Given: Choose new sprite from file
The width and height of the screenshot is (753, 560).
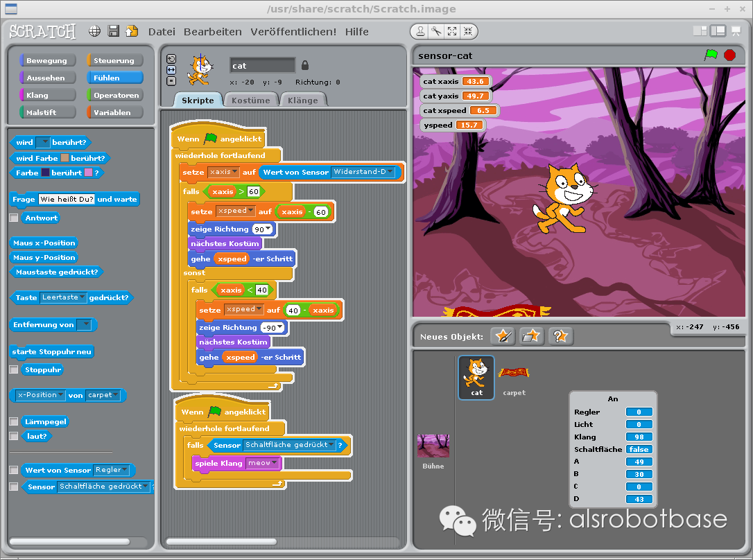Looking at the screenshot, I should click(x=531, y=336).
